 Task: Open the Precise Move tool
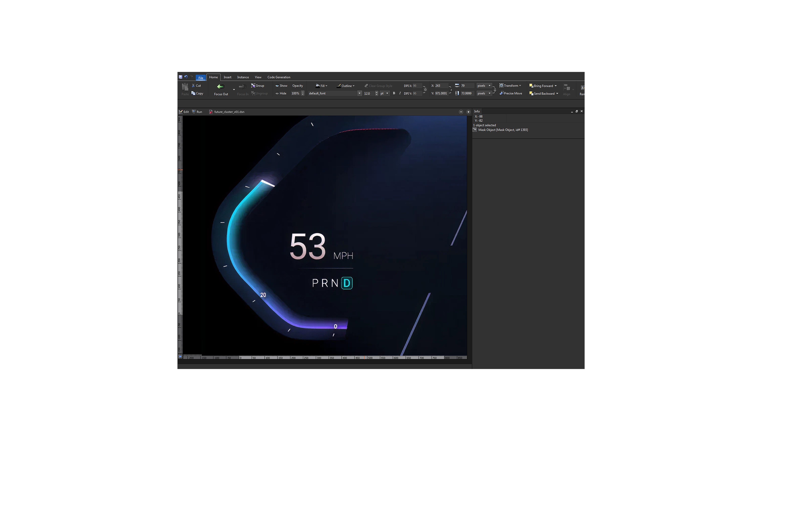point(511,93)
